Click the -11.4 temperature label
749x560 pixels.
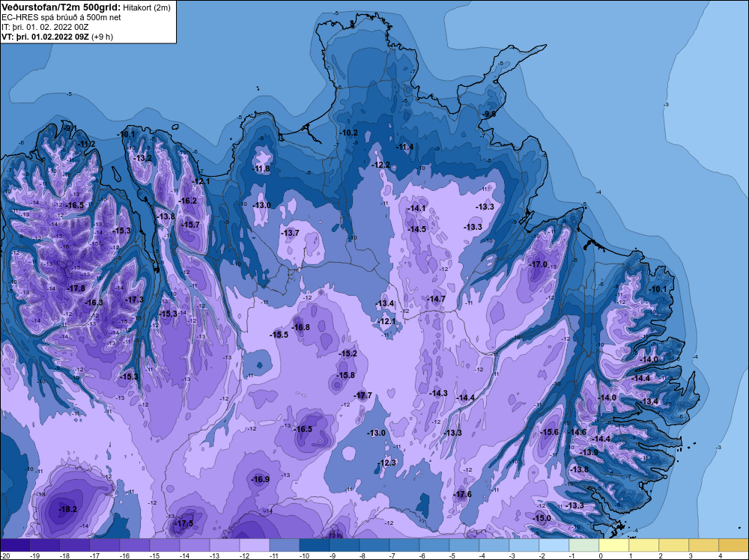click(x=404, y=147)
